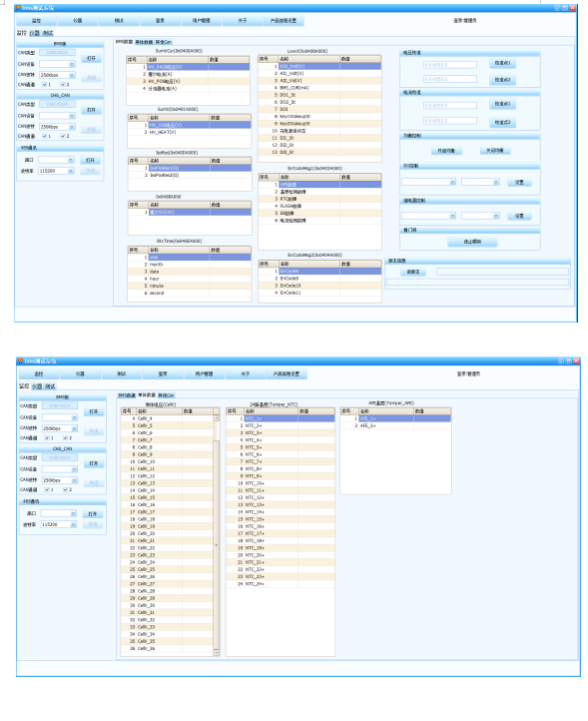Open 监控 toolbar button in upper window

(x=37, y=21)
